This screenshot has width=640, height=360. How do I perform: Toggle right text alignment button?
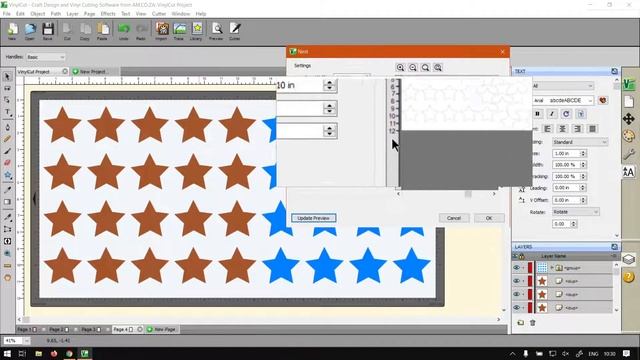[x=577, y=129]
